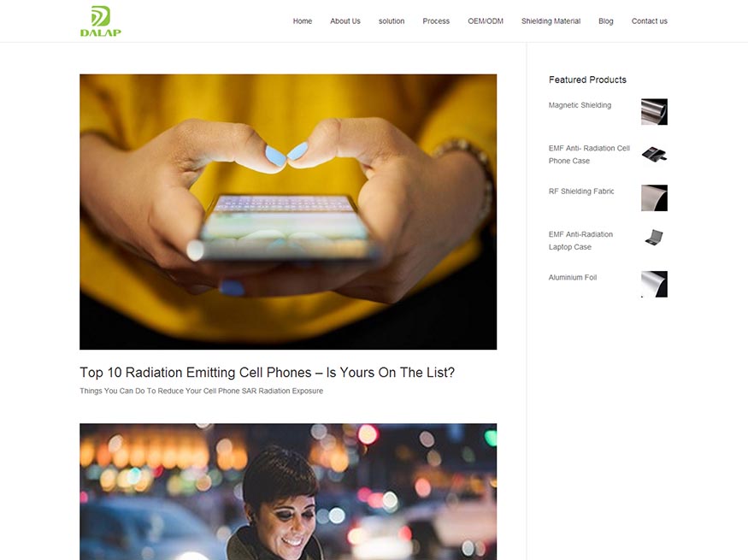748x560 pixels.
Task: Click the DALAP logo icon
Action: click(101, 21)
